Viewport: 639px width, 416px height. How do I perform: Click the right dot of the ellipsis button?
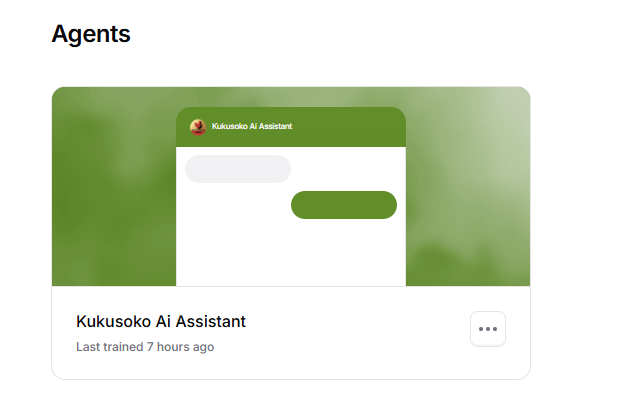tap(495, 329)
